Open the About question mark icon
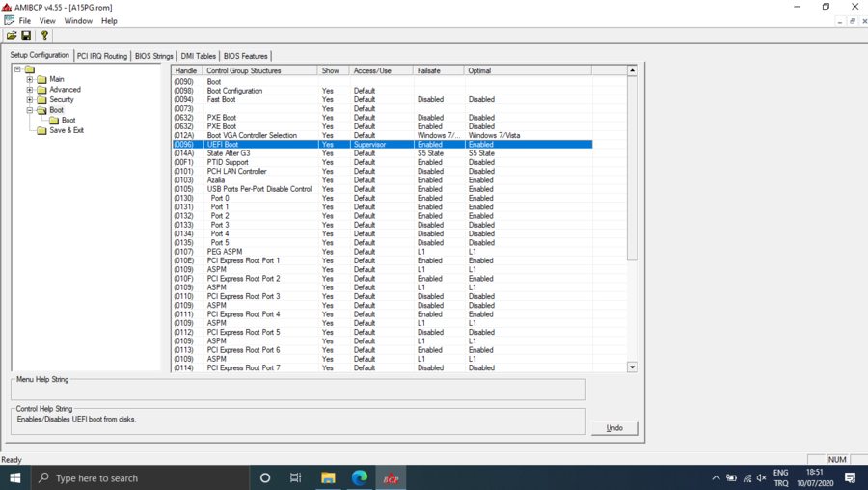868x490 pixels. tap(44, 36)
